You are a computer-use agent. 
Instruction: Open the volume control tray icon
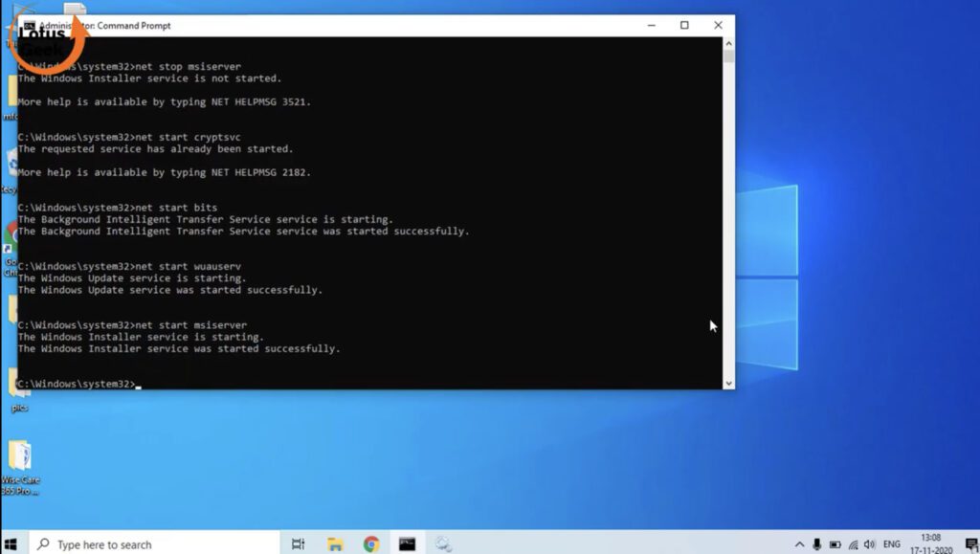click(x=869, y=544)
